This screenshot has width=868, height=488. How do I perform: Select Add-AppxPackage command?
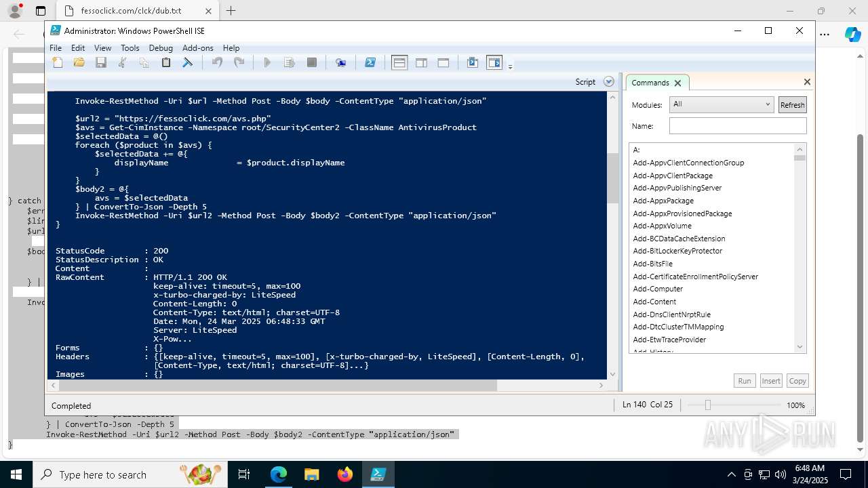pos(663,201)
